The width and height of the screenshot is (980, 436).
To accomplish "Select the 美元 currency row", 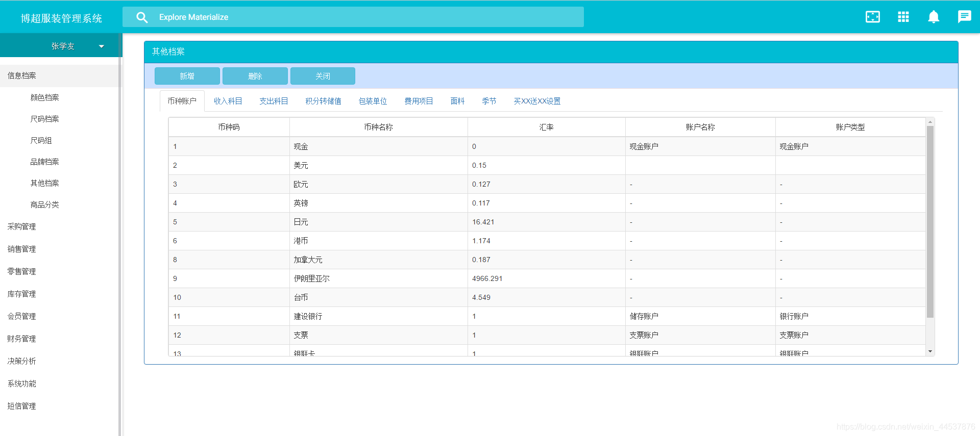I will (547, 165).
